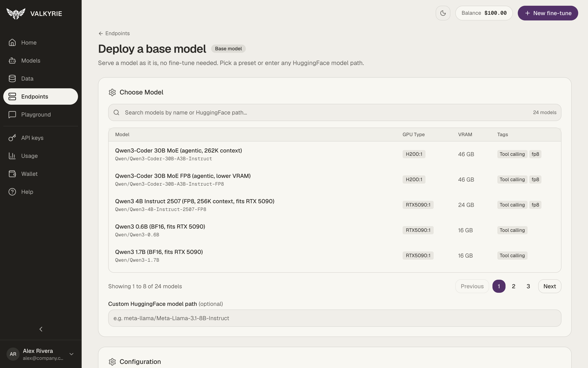Click the Base model badge

[x=228, y=49]
